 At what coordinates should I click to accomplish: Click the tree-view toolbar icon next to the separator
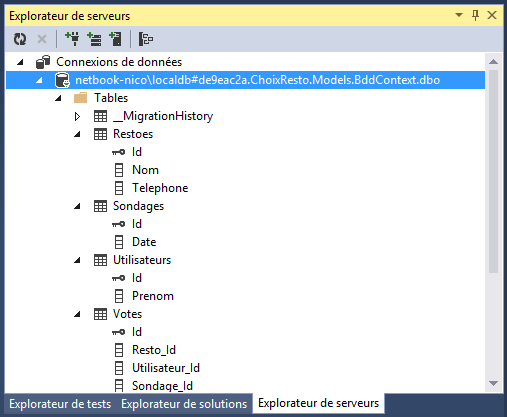click(x=146, y=39)
